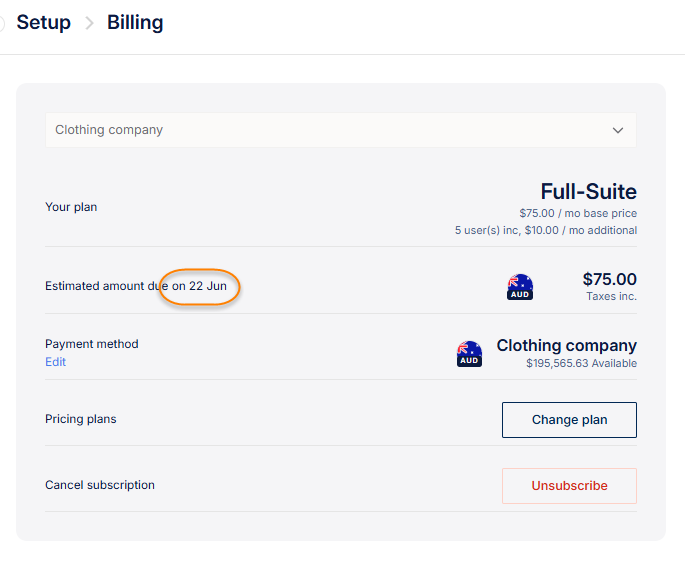Click AUD flag icon beside Clothing company
Image resolution: width=685 pixels, height=562 pixels.
click(x=469, y=354)
